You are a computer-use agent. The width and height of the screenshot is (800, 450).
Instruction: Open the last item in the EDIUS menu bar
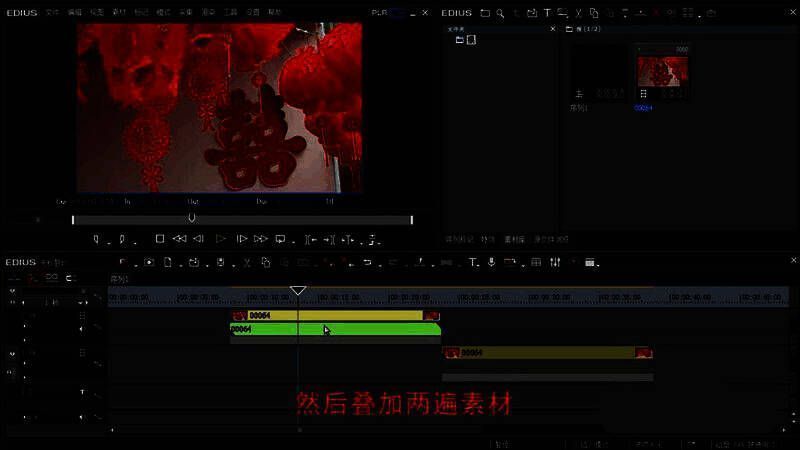(274, 13)
